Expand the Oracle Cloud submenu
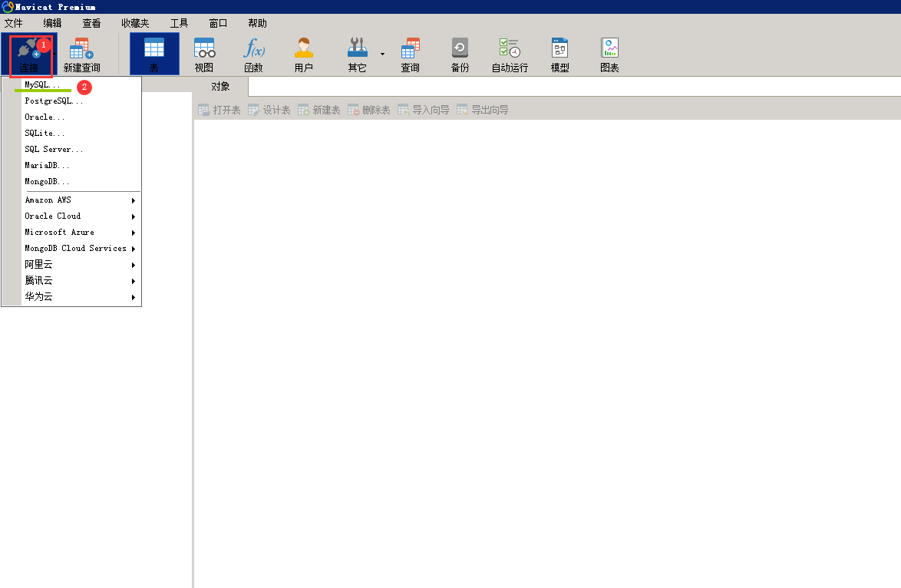The width and height of the screenshot is (901, 588). click(x=72, y=216)
